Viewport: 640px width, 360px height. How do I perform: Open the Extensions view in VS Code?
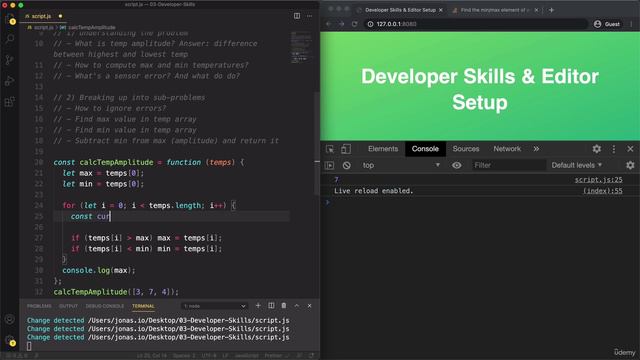pyautogui.click(x=10, y=101)
